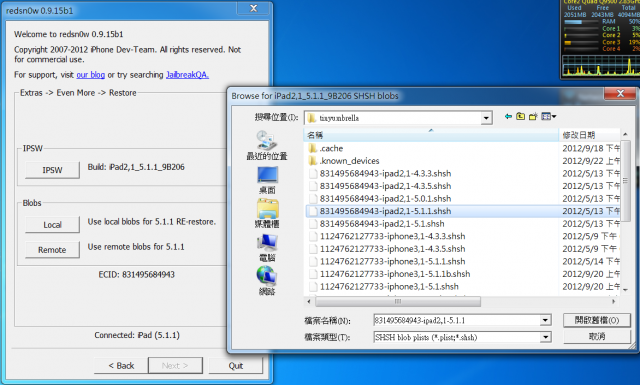Screen dimensions: 640x385
Task: Click the IPSW button in redsn0w
Action: click(52, 170)
